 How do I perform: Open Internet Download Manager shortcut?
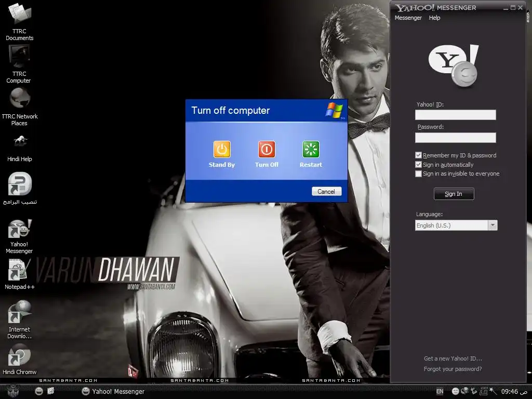click(x=19, y=320)
